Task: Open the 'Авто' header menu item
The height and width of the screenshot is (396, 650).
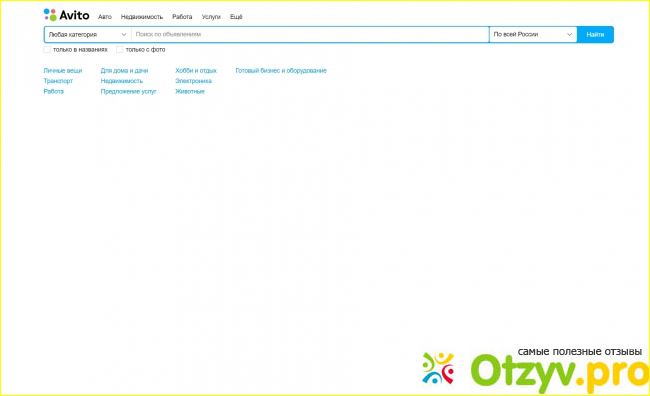Action: (105, 17)
